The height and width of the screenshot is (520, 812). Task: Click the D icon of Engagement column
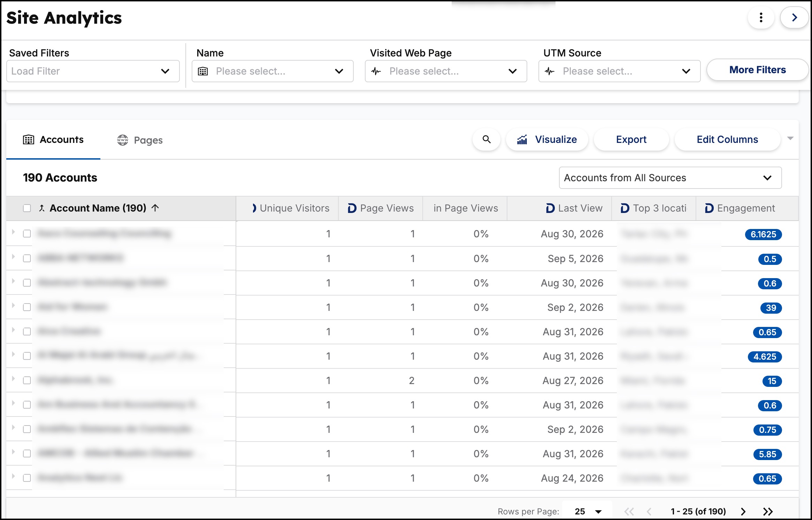709,208
